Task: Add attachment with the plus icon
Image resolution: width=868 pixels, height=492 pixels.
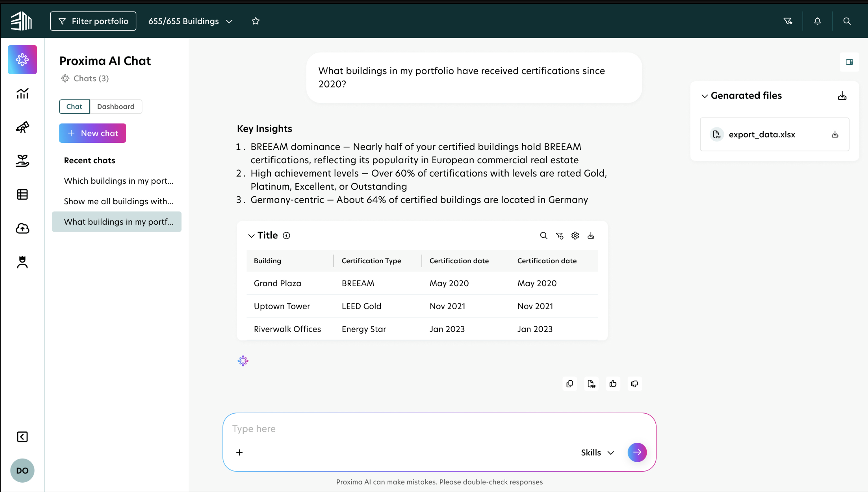Action: [x=239, y=452]
